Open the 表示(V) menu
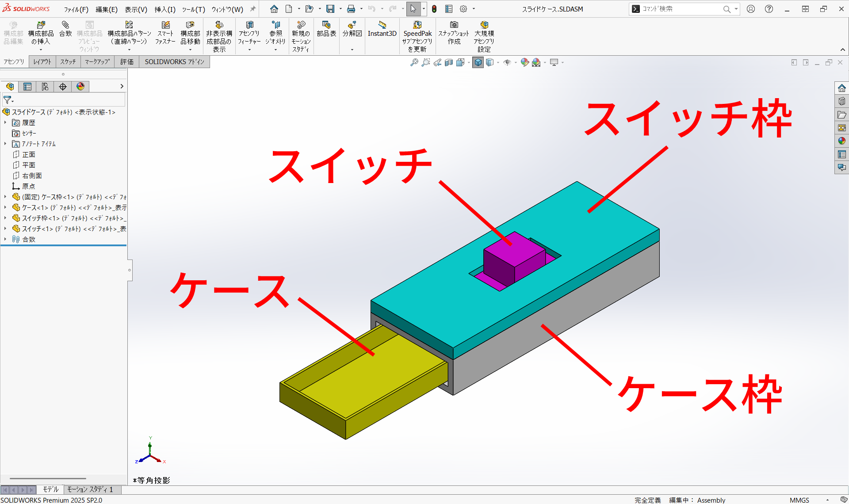The image size is (849, 504). pyautogui.click(x=136, y=9)
